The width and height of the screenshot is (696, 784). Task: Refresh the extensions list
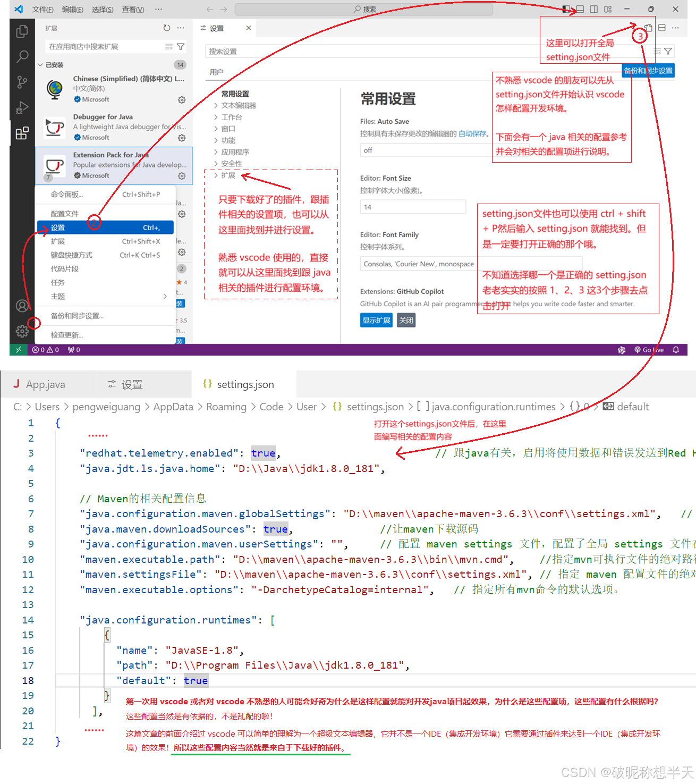167,28
